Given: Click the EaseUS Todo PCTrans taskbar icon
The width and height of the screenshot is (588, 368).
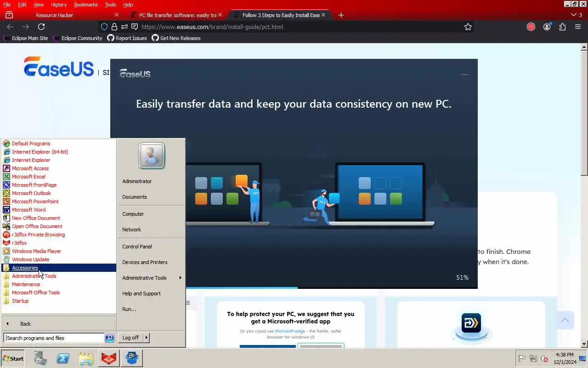Looking at the screenshot, I should (132, 358).
